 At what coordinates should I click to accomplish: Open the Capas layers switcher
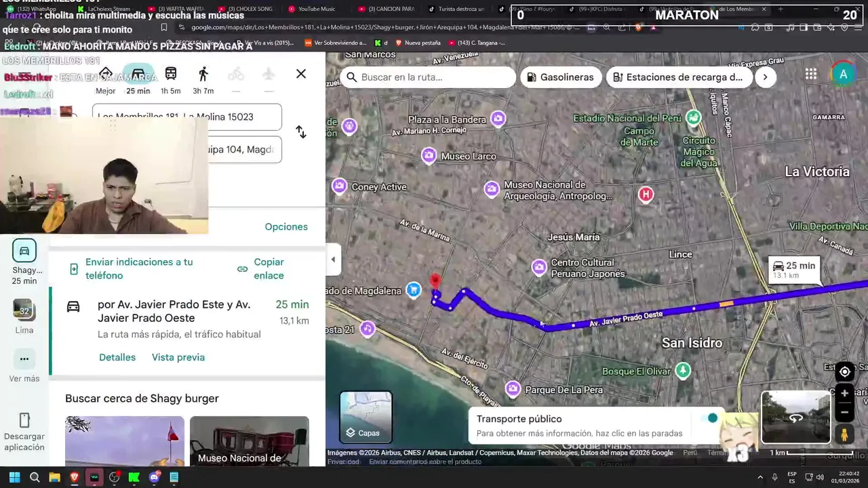[366, 417]
